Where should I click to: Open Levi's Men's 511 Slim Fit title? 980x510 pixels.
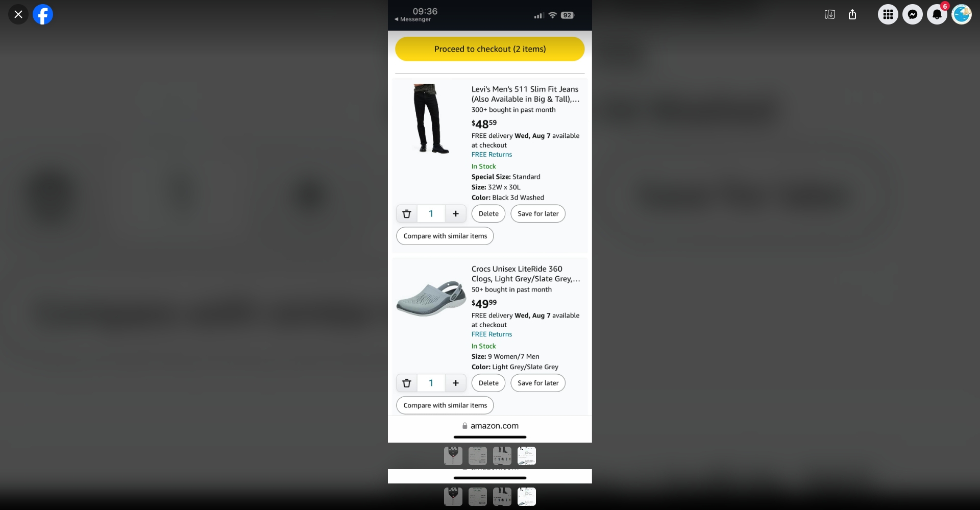525,94
